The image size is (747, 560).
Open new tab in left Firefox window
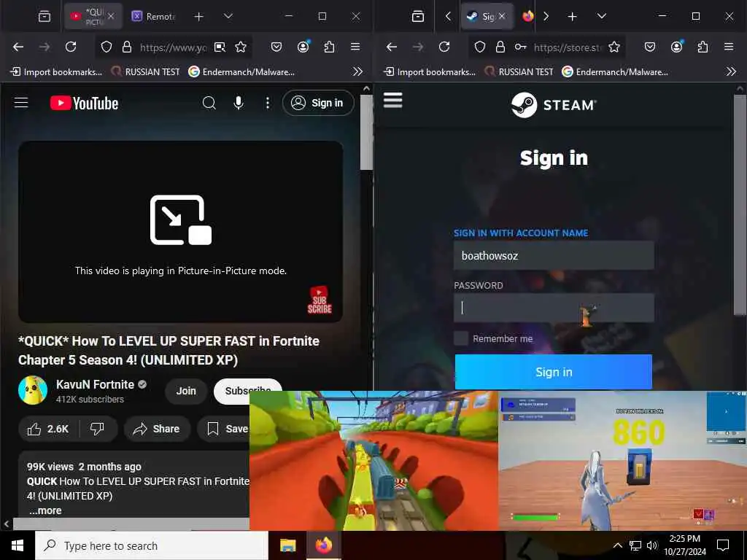click(x=198, y=17)
